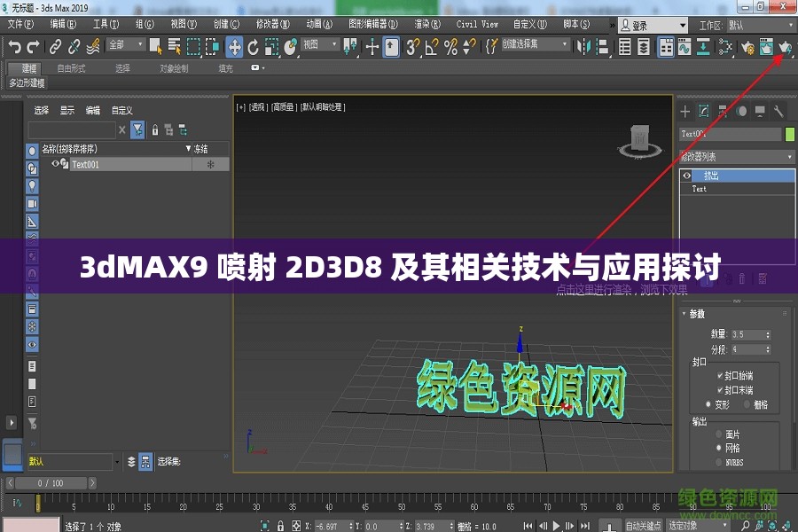This screenshot has width=798, height=532.
Task: Toggle Display Cameras filter in Scene Explorer
Action: [x=32, y=204]
